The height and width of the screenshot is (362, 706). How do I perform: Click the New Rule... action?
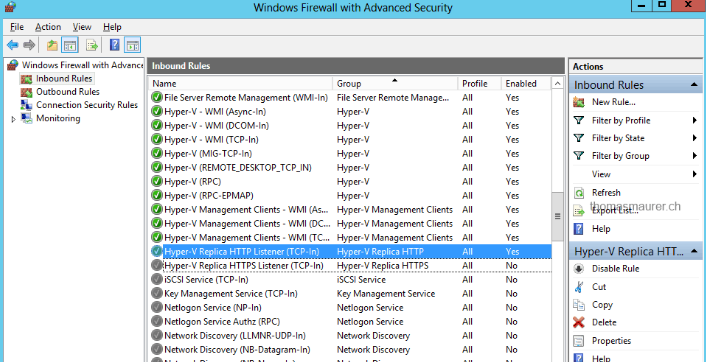coord(613,102)
